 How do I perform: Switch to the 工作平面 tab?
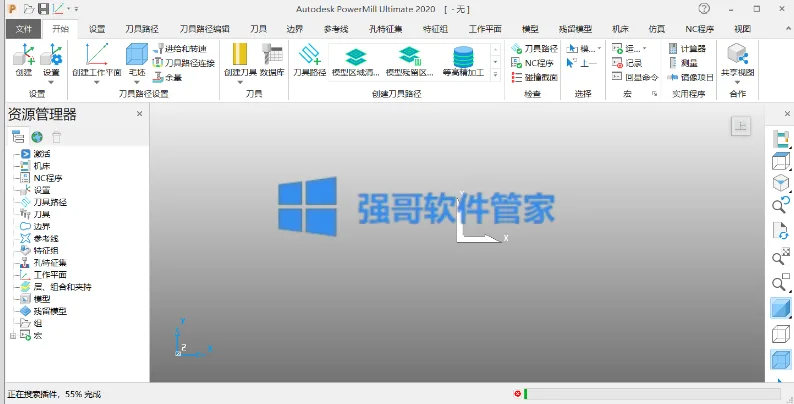pyautogui.click(x=485, y=29)
